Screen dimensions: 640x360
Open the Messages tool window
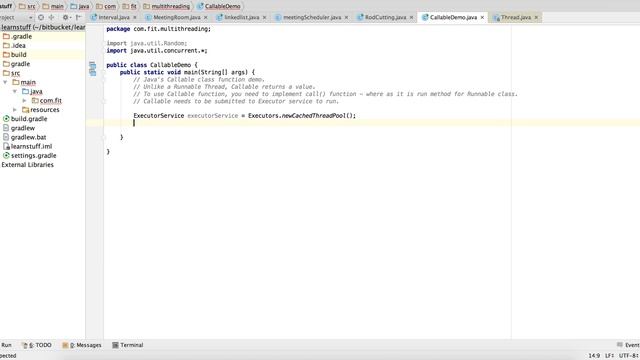[82, 345]
